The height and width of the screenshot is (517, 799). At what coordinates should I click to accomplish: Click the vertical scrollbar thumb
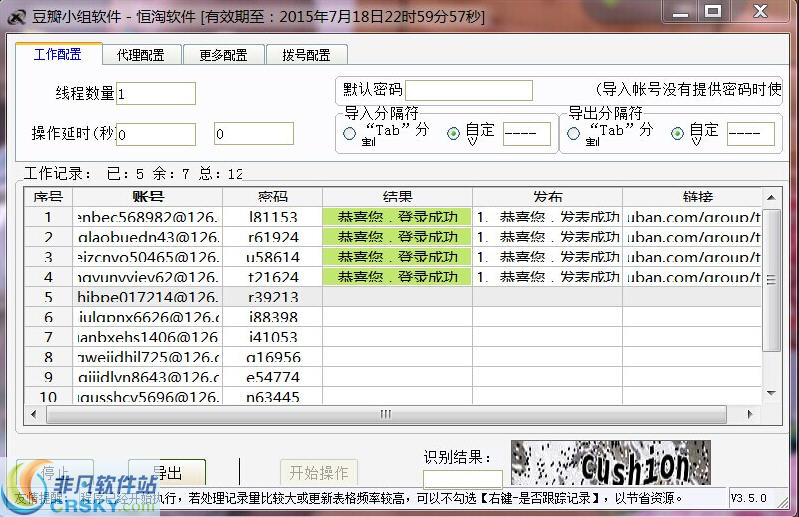[771, 280]
